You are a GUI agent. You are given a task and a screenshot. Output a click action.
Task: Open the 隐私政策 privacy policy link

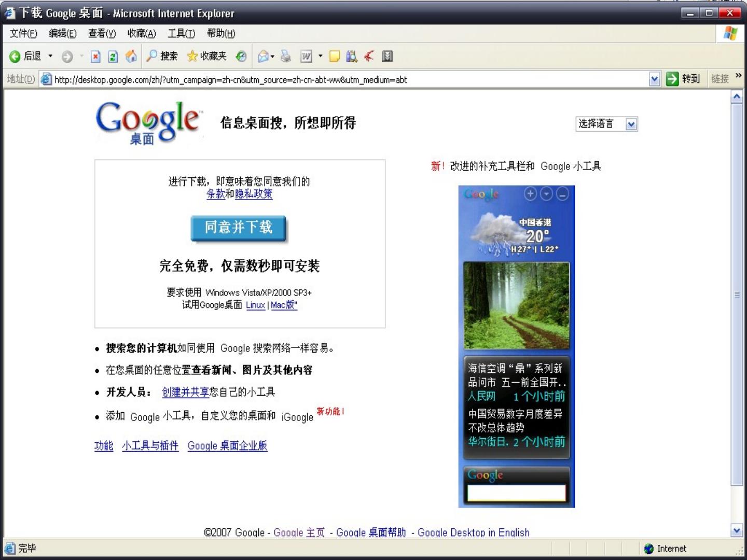[254, 194]
